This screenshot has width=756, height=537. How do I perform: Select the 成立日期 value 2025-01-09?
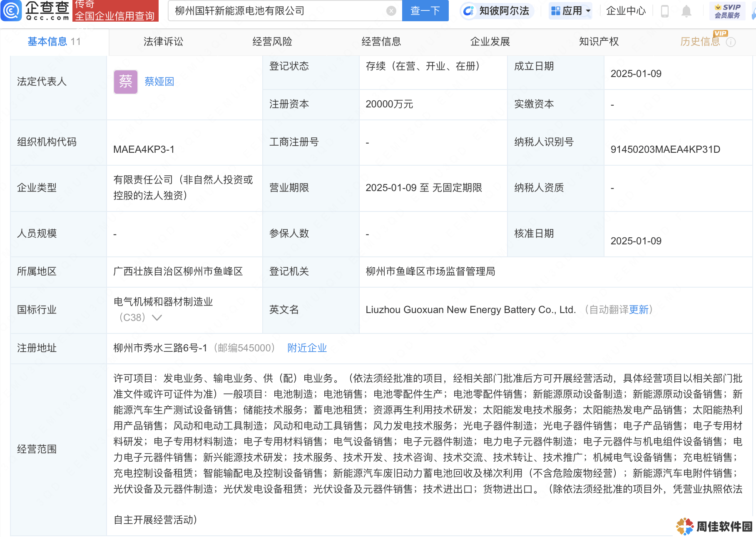pos(636,74)
